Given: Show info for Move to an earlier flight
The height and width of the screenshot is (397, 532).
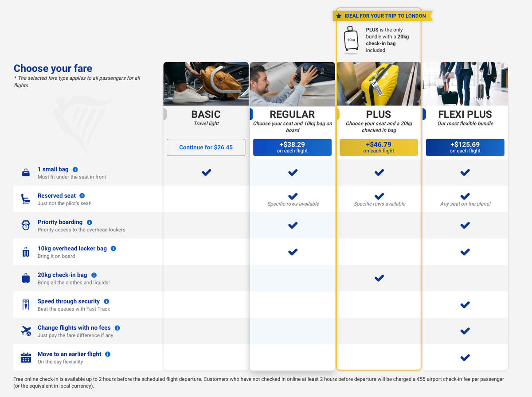Looking at the screenshot, I should 108,354.
